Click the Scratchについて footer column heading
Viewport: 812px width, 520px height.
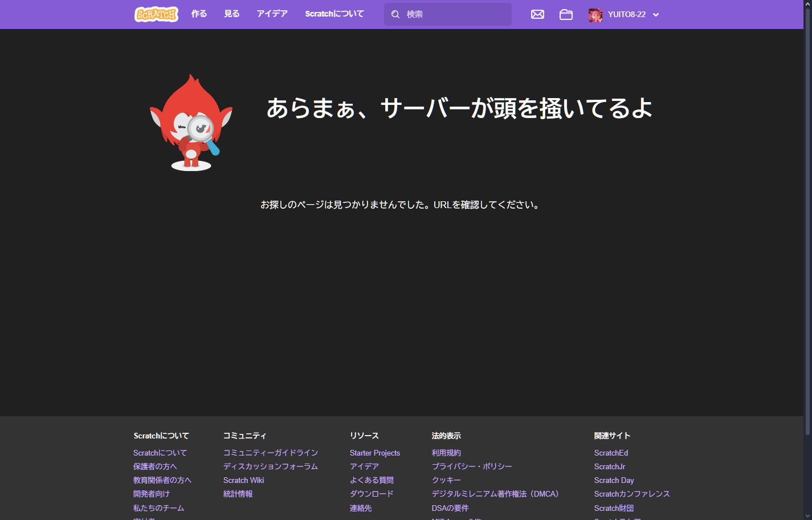(x=161, y=436)
